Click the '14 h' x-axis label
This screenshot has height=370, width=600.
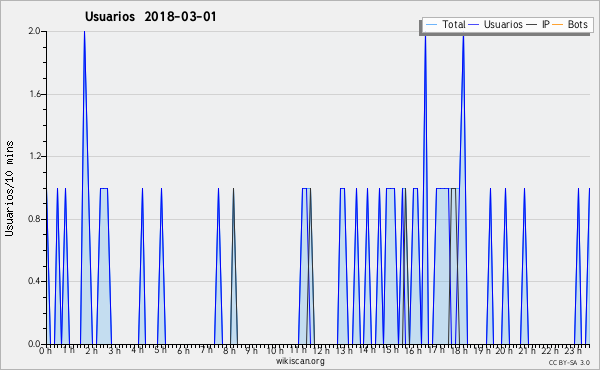[x=367, y=350]
